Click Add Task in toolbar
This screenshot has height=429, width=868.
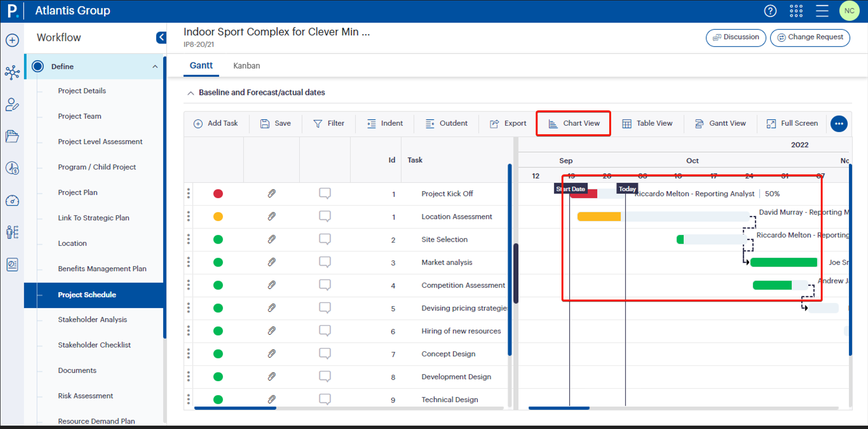[x=215, y=123]
